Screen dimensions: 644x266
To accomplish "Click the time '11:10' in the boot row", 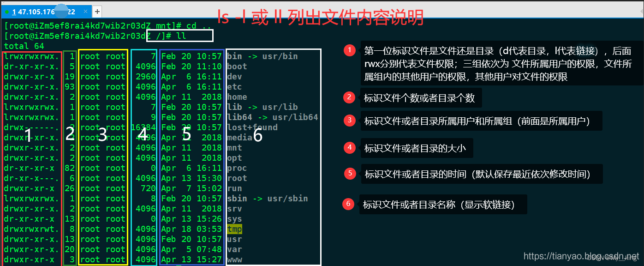I will click(209, 66).
